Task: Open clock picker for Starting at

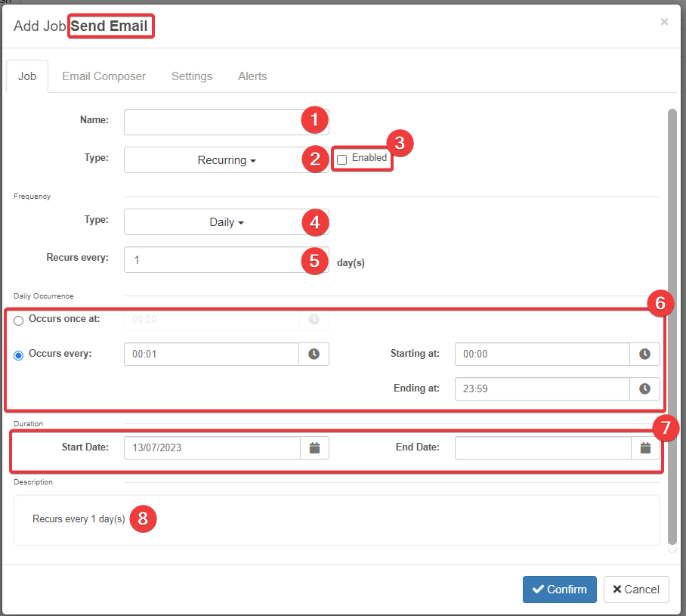Action: click(644, 354)
